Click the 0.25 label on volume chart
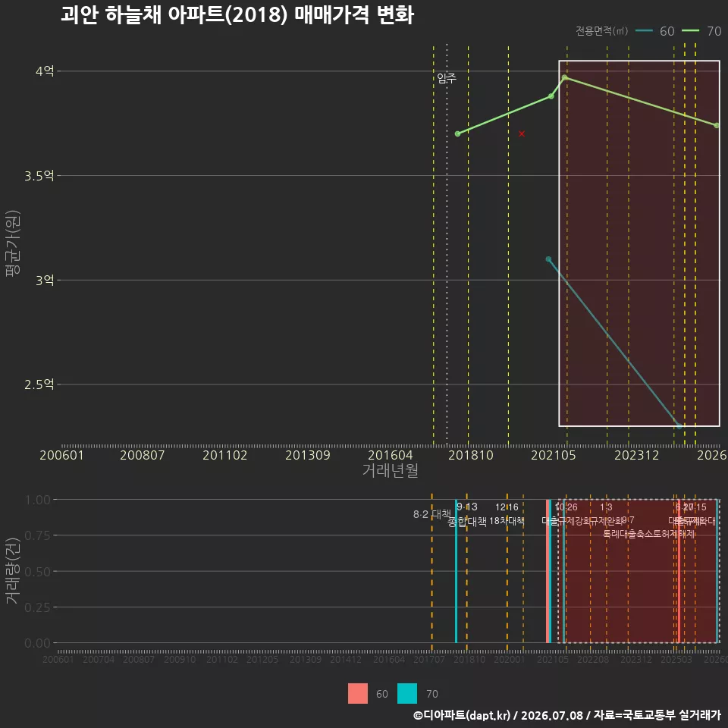Screen dimensions: 728x728 37,607
